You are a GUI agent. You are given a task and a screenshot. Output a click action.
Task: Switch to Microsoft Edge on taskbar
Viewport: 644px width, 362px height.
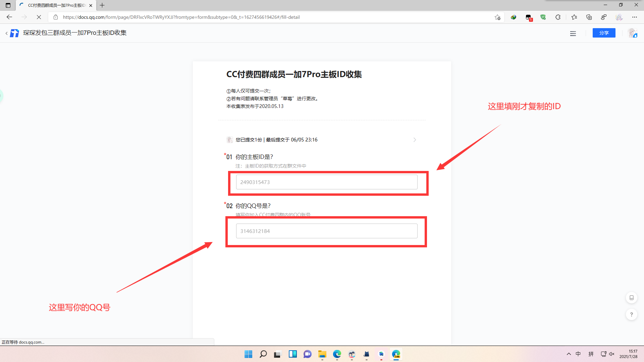[337, 354]
